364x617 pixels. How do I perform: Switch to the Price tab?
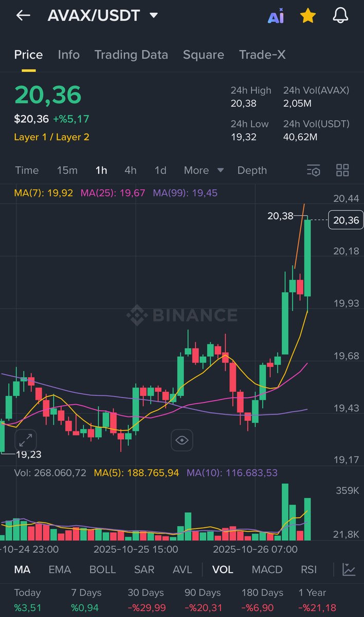28,55
